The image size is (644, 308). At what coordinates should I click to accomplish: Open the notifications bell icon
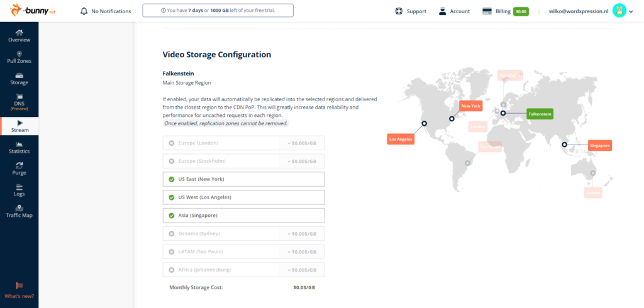coord(84,11)
